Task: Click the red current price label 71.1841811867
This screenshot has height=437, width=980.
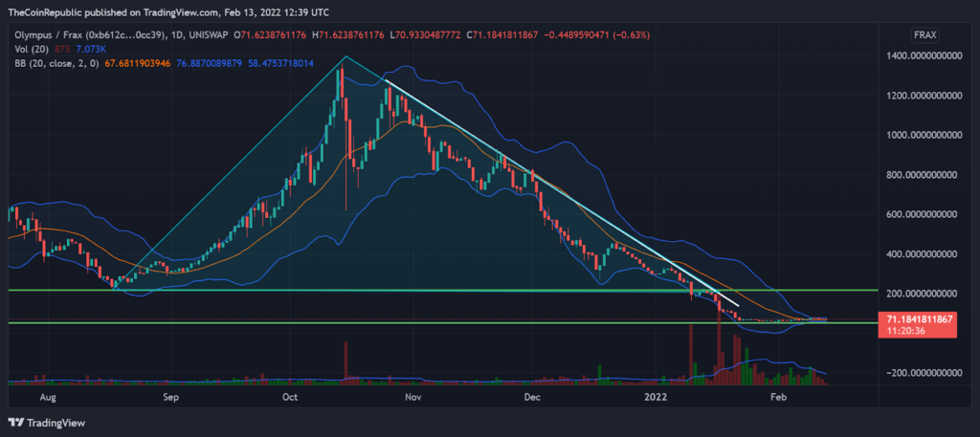Action: pyautogui.click(x=918, y=319)
